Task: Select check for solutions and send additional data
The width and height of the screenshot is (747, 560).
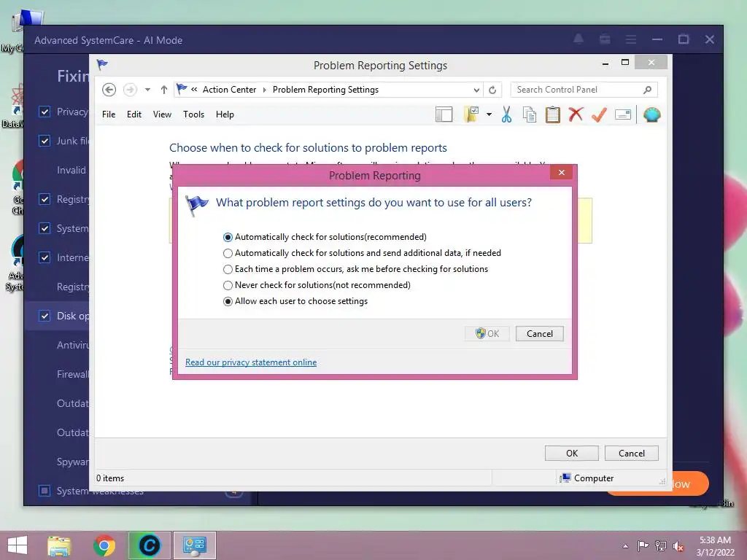Action: [228, 253]
